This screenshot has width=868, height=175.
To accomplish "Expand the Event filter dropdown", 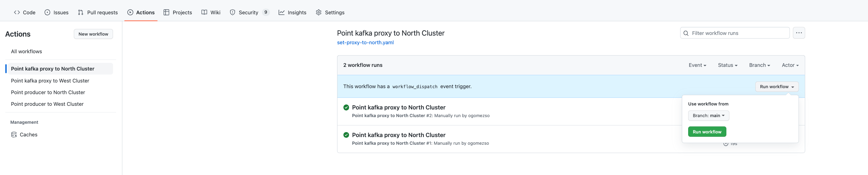I will (x=697, y=66).
